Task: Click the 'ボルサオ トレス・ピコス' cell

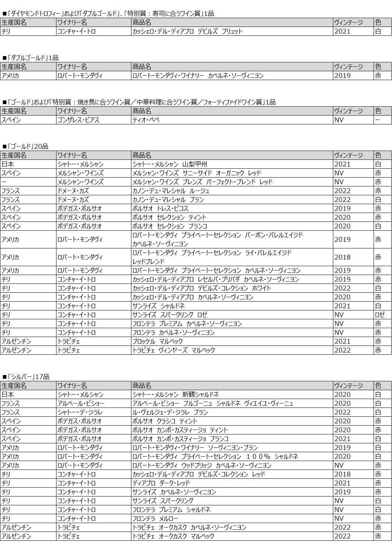Action: point(232,209)
